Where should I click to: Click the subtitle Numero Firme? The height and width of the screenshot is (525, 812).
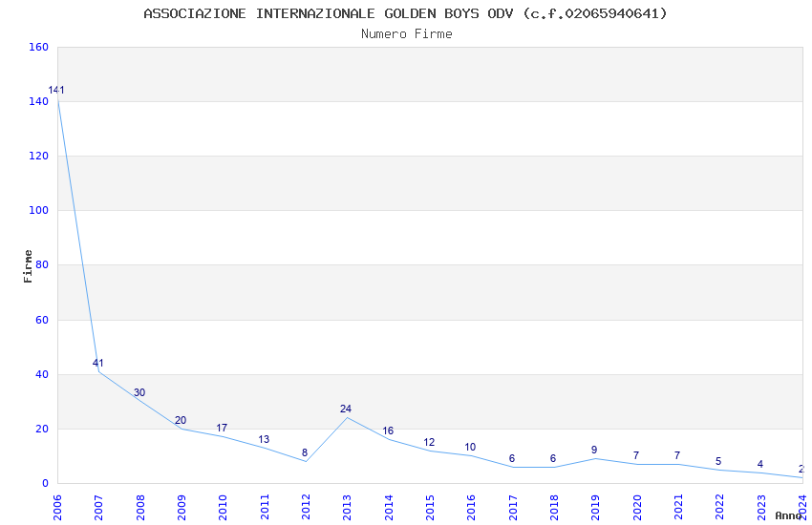click(x=407, y=34)
